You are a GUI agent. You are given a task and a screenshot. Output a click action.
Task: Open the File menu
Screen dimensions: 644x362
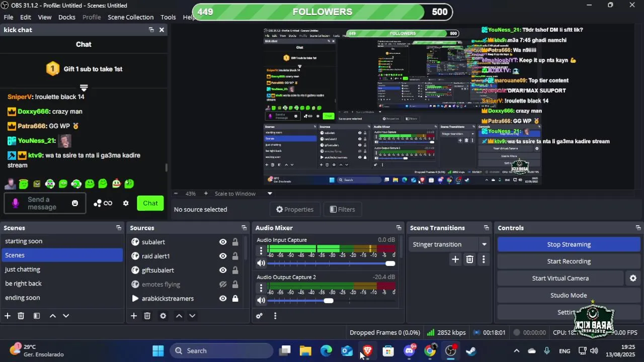click(9, 17)
